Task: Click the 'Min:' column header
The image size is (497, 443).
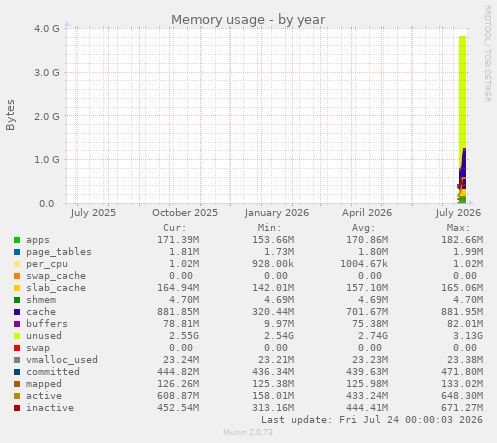Action: pyautogui.click(x=269, y=228)
